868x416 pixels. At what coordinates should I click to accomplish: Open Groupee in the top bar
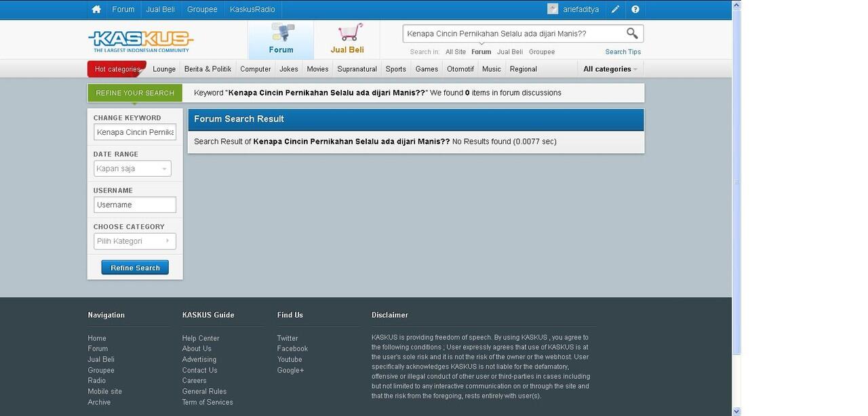pyautogui.click(x=202, y=9)
